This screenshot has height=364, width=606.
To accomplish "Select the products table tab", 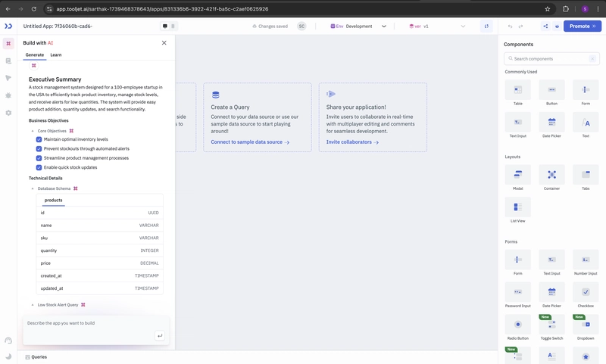I will (x=53, y=200).
